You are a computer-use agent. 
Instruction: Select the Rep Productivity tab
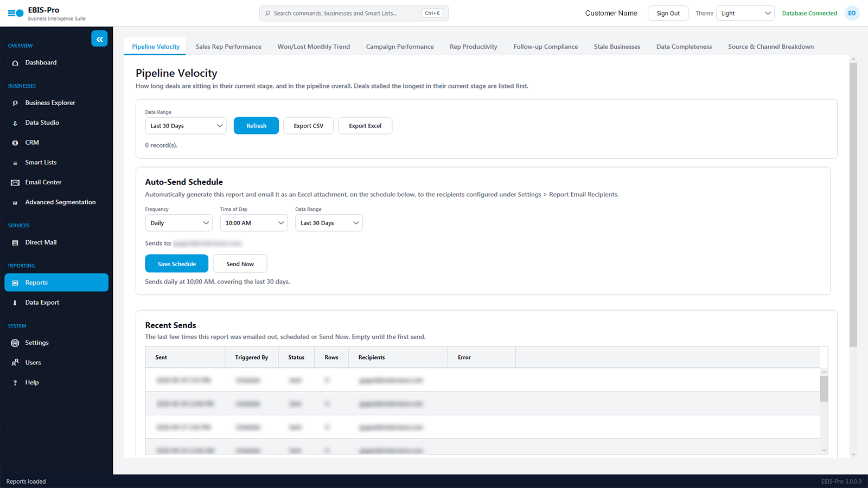coord(474,47)
